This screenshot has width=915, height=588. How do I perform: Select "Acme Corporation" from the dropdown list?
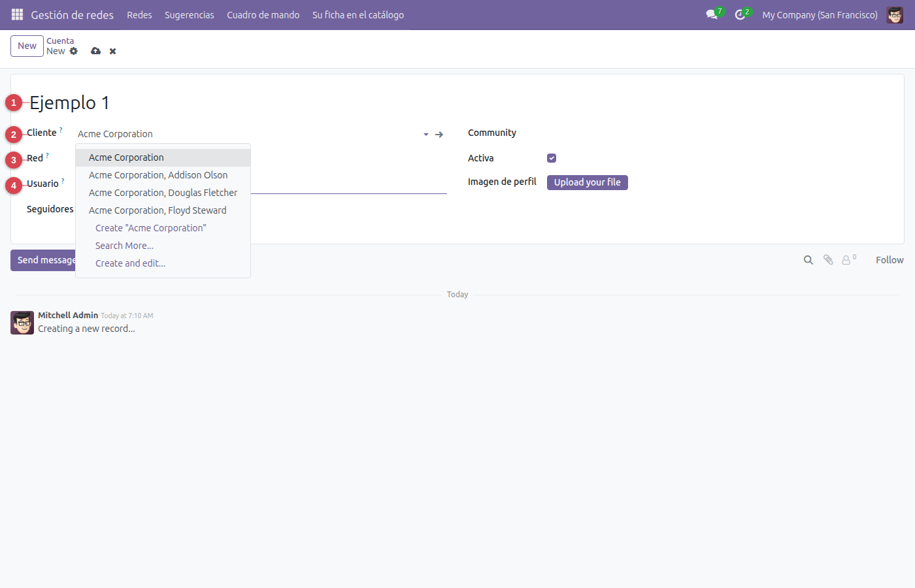tap(163, 157)
